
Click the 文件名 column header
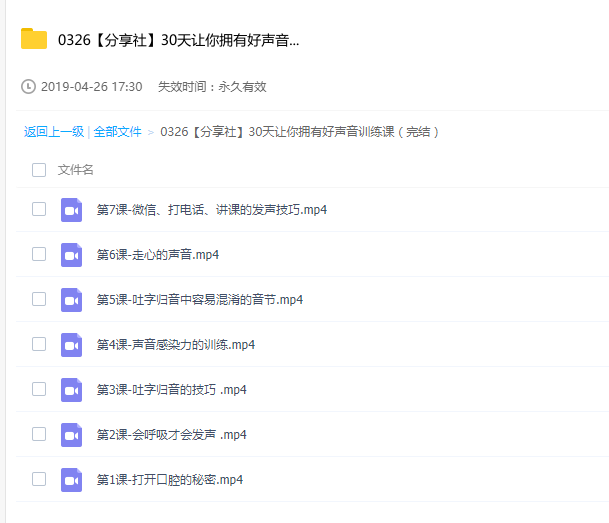click(76, 170)
